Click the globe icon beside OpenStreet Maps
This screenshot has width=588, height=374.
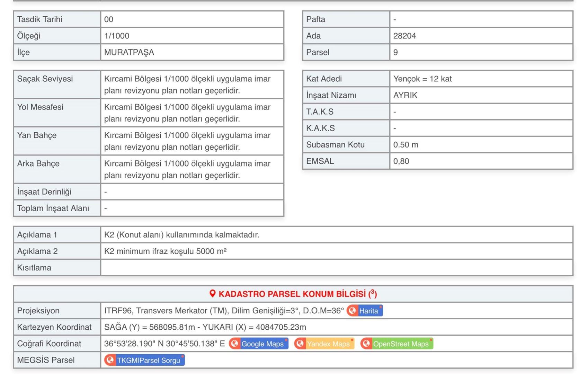[x=366, y=344]
